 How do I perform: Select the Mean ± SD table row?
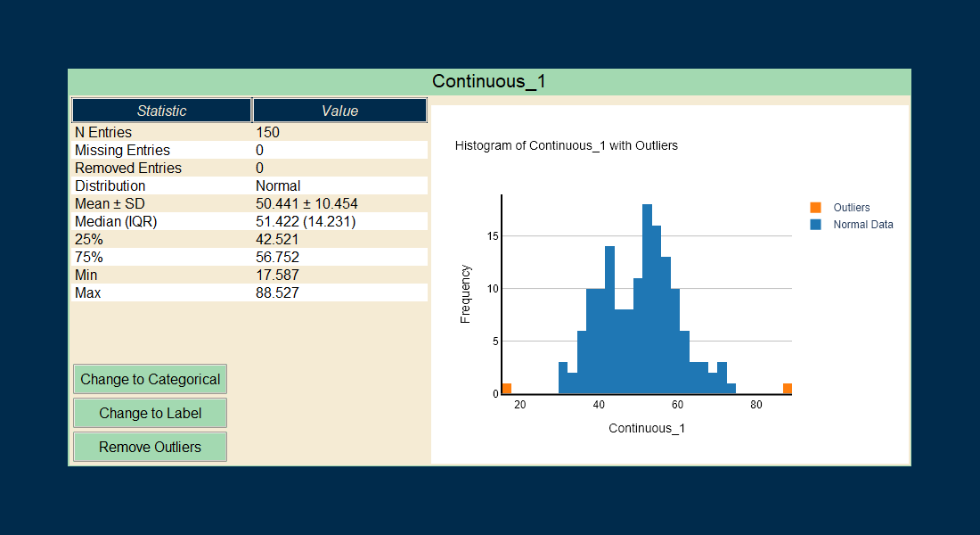coord(249,203)
